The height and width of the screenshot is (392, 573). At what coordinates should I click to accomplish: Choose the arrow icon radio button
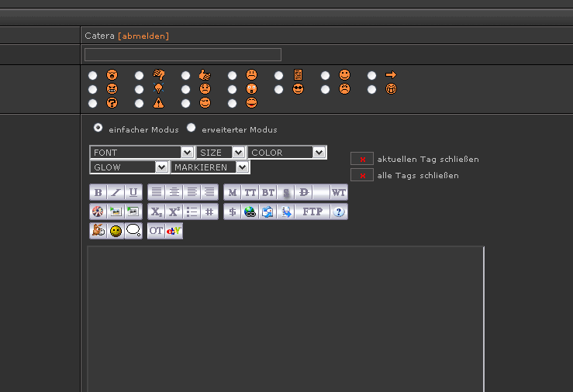(x=372, y=75)
